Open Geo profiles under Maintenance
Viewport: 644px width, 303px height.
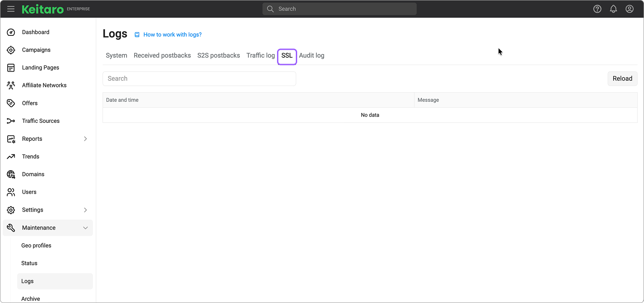tap(36, 246)
